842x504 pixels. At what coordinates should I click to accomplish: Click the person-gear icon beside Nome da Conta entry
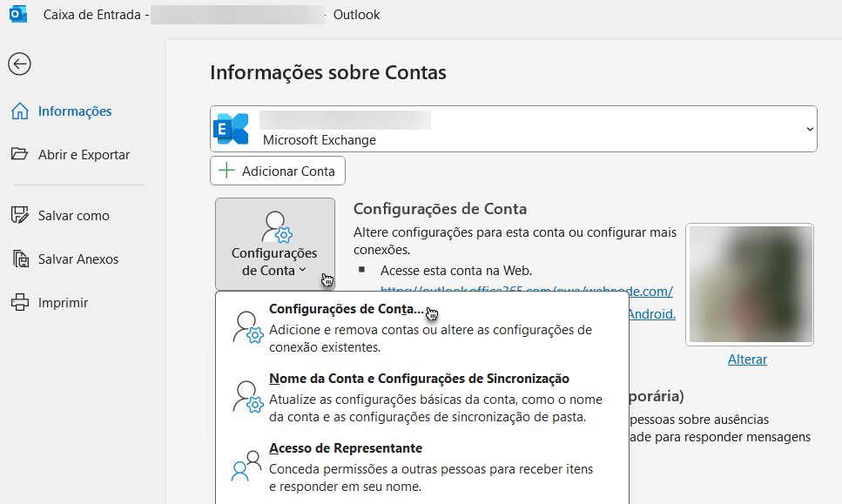247,397
